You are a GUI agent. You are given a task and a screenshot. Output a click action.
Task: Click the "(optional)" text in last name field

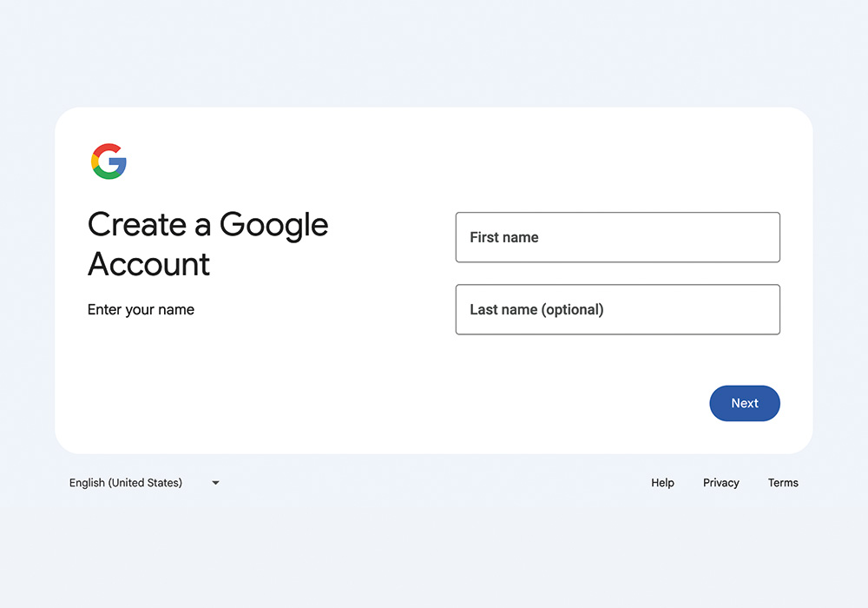[572, 309]
